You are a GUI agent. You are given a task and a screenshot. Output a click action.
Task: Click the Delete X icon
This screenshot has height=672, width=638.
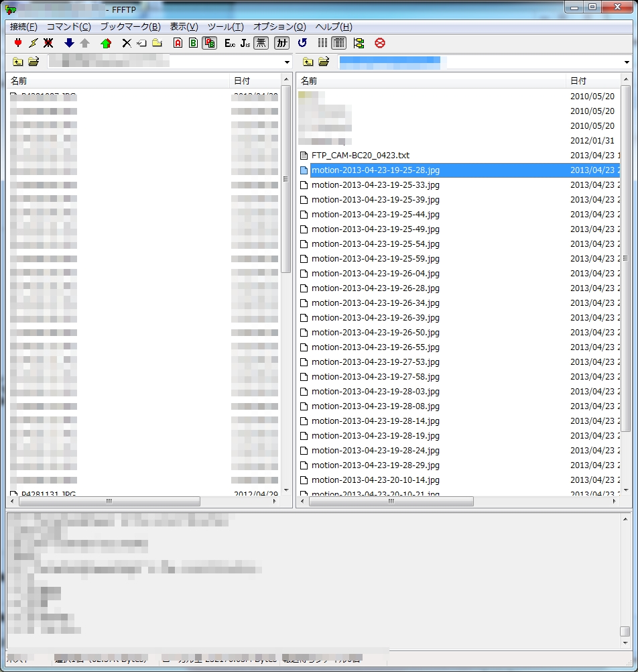[x=127, y=43]
